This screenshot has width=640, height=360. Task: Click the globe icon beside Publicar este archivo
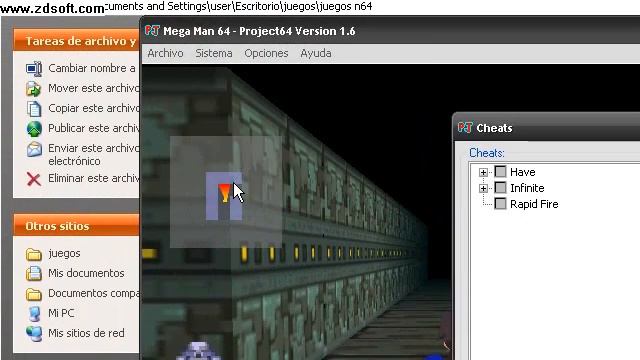click(x=34, y=128)
